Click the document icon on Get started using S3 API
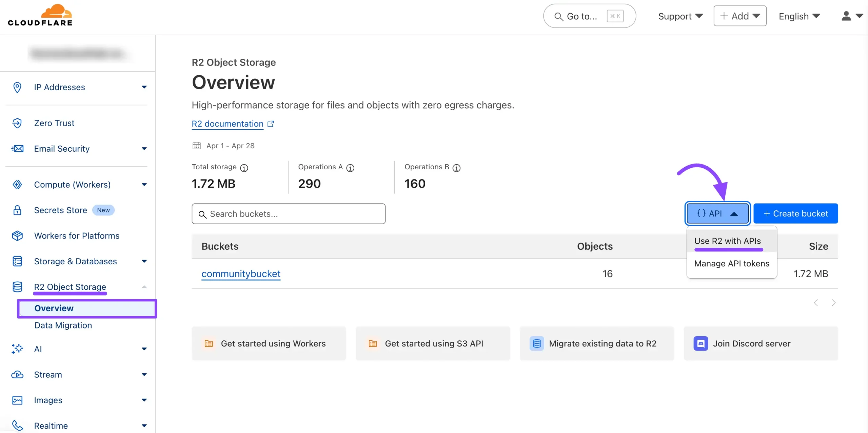Viewport: 868px width, 433px height. 373,343
